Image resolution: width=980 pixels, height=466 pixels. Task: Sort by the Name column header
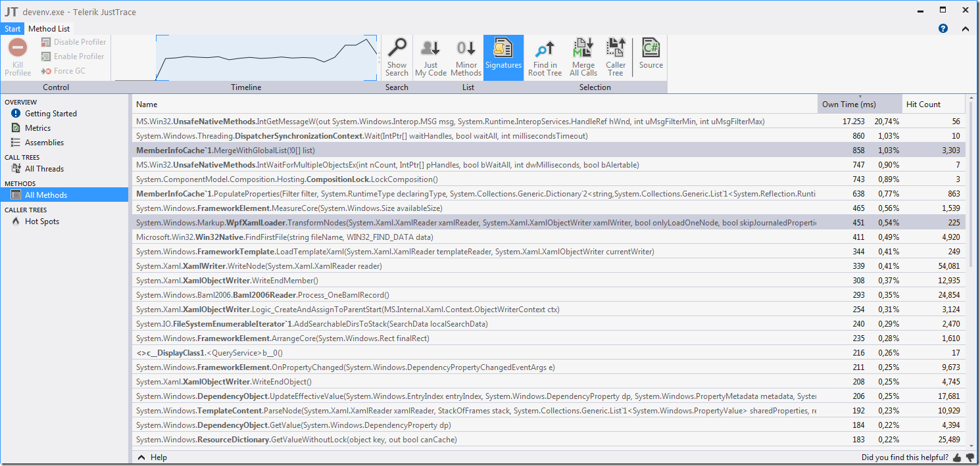tap(475, 105)
